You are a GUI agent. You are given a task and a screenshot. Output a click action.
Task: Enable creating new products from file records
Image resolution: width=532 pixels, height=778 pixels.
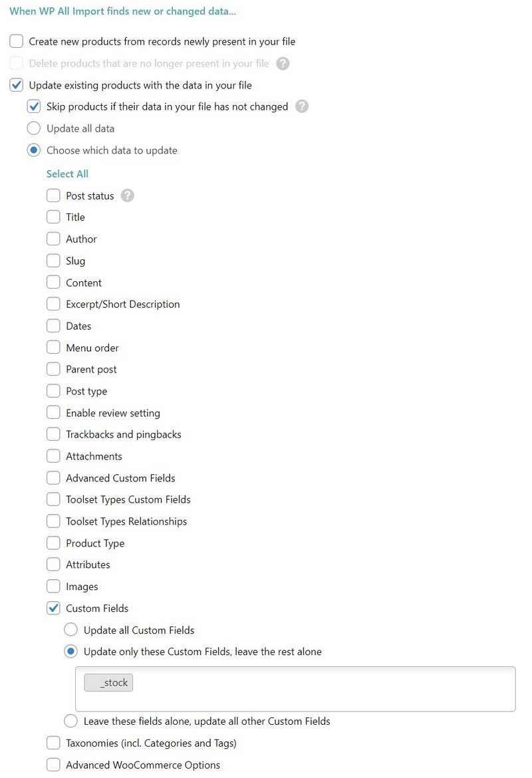(16, 41)
